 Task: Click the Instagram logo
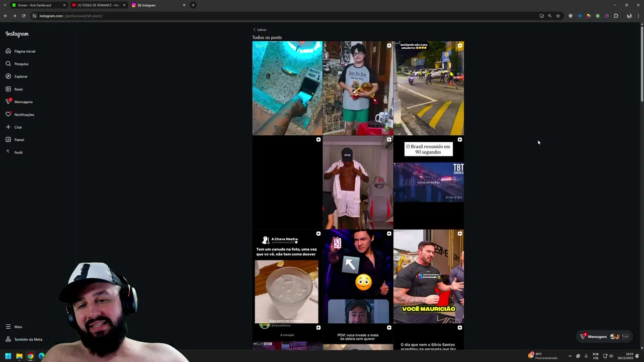click(17, 34)
